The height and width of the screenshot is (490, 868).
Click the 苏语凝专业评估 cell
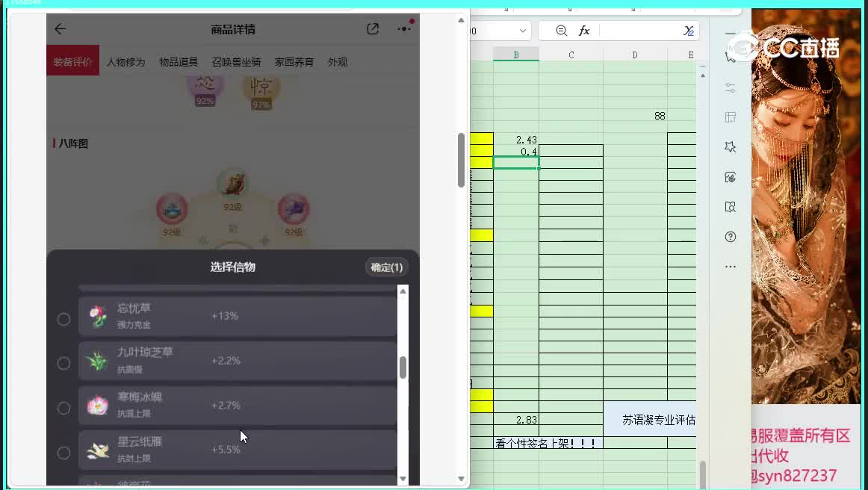(650, 420)
